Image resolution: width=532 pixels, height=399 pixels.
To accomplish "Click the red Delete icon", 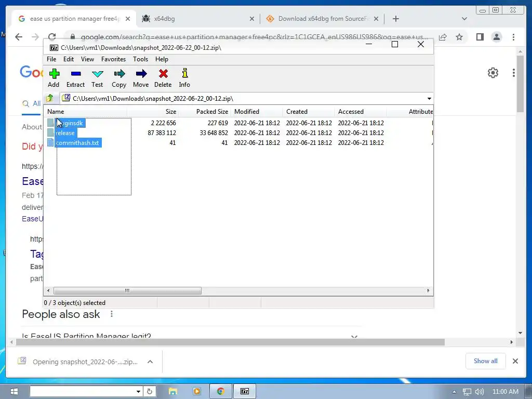I will point(163,78).
